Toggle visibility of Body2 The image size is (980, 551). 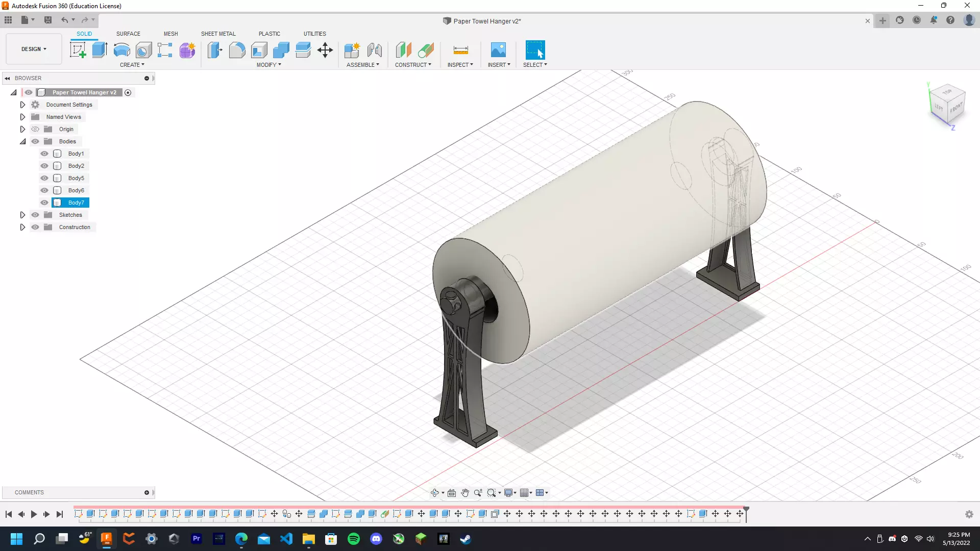point(44,166)
